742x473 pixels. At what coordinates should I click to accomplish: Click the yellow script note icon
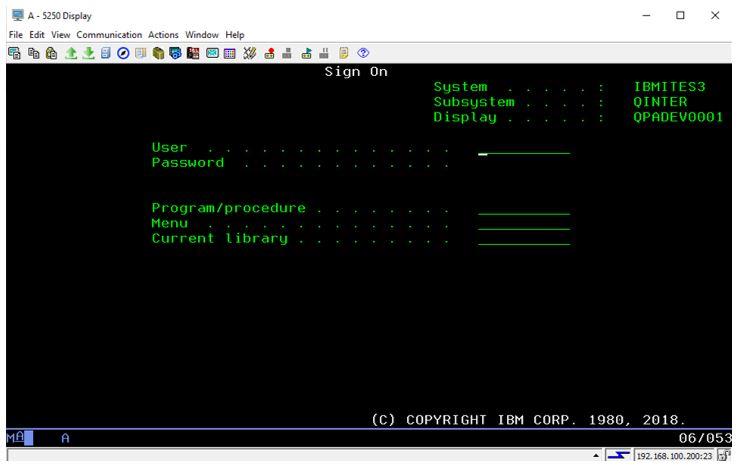[x=344, y=53]
